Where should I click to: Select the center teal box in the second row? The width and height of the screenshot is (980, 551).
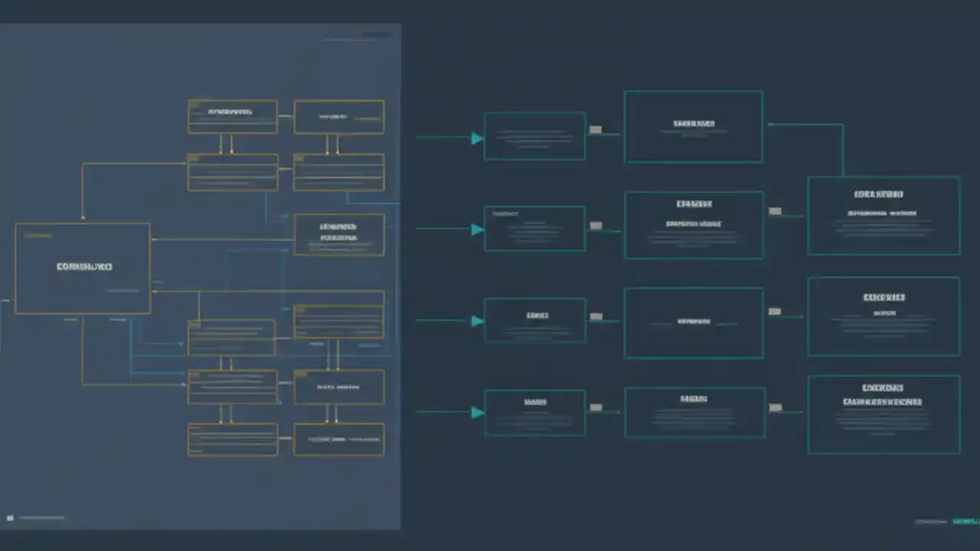694,224
